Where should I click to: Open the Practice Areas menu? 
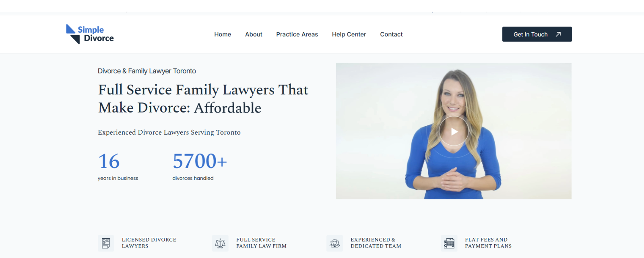coord(297,34)
